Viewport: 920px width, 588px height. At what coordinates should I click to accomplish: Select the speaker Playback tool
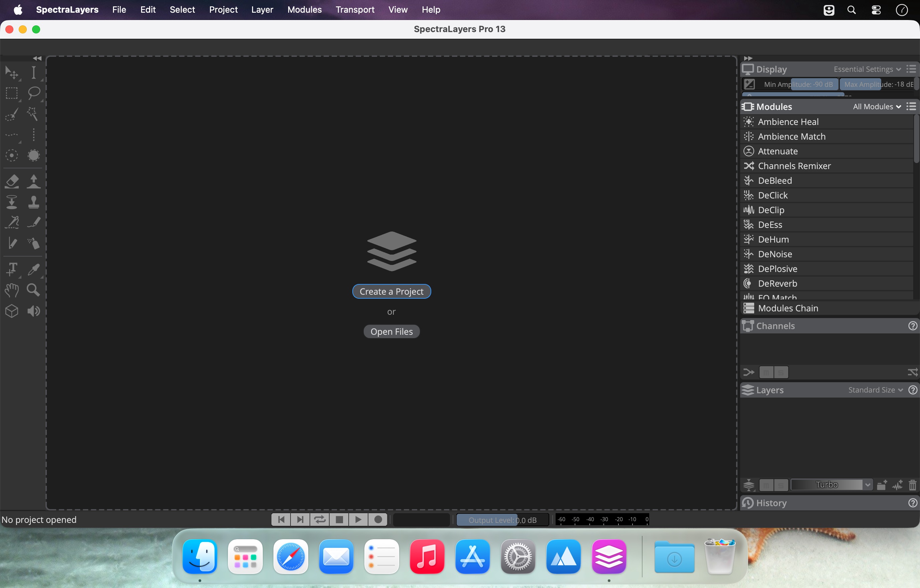34,311
